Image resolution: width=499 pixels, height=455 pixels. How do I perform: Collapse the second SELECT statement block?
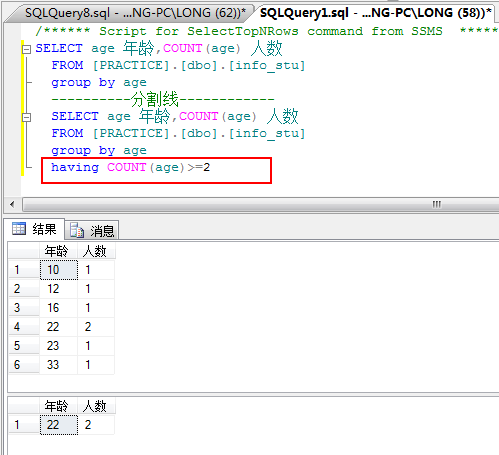[x=26, y=117]
